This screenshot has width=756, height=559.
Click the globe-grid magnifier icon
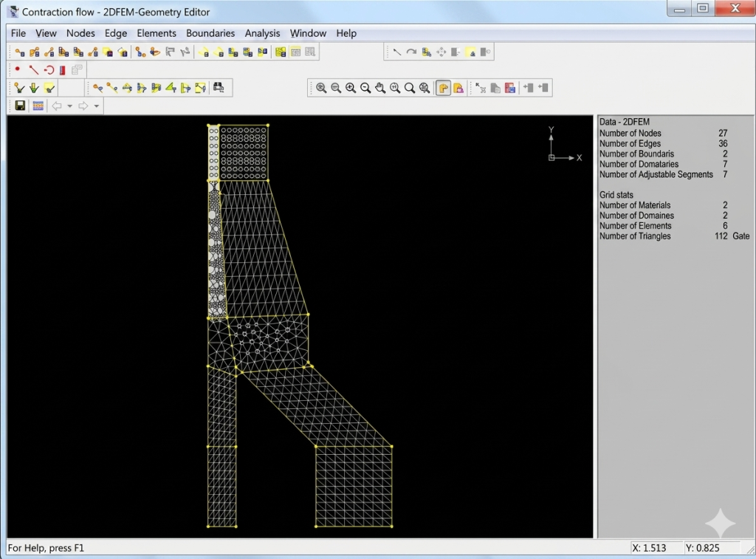coord(425,88)
